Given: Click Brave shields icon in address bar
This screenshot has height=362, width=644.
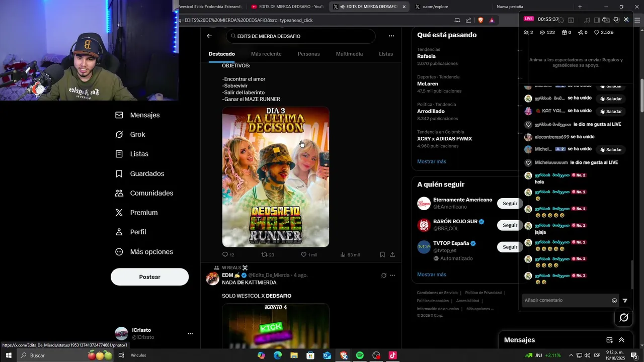Looking at the screenshot, I should pyautogui.click(x=480, y=20).
